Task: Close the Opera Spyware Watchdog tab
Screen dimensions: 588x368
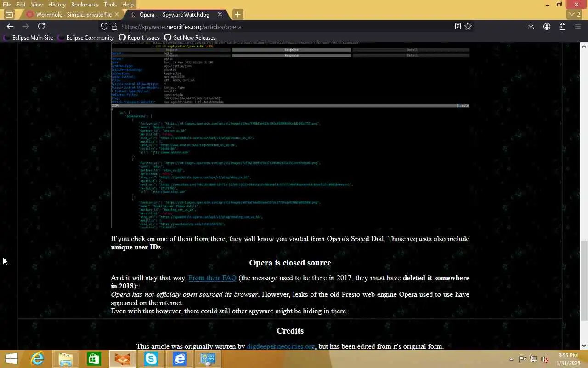Action: click(220, 14)
